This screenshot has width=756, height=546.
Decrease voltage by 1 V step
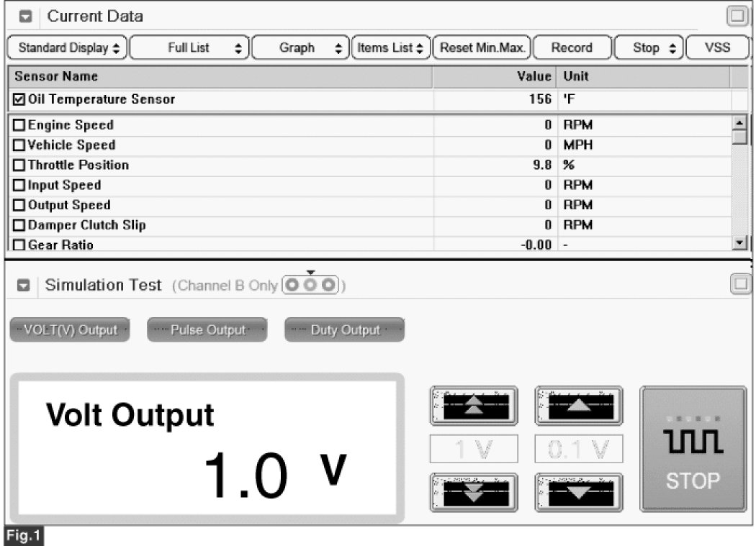[472, 492]
